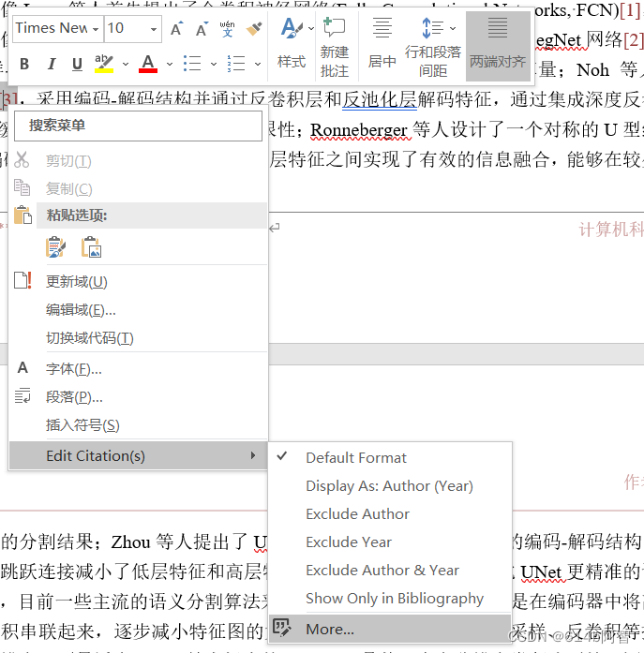Screen dimensions: 644x653
Task: Open 字体(F)... font dialog
Action: click(138, 368)
